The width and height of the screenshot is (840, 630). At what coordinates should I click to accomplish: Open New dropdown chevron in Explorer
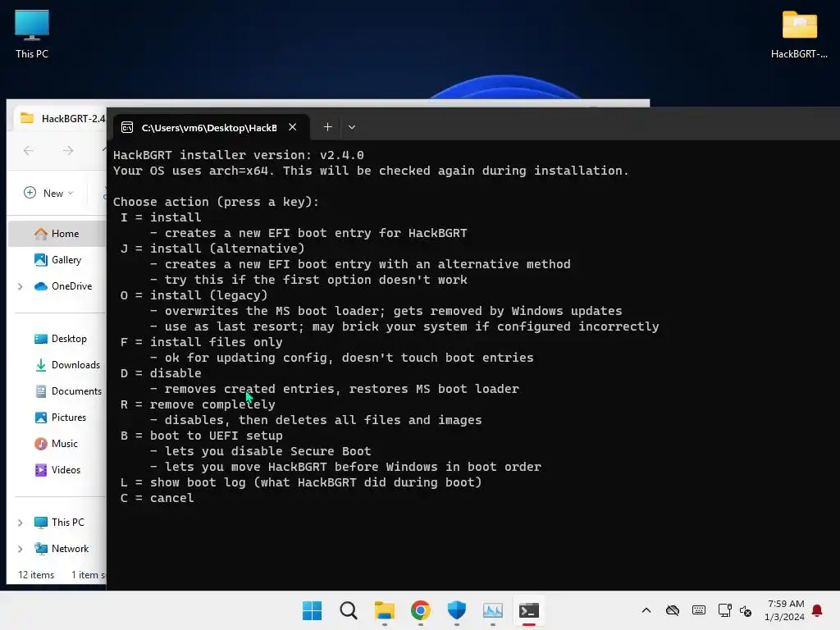click(x=71, y=193)
